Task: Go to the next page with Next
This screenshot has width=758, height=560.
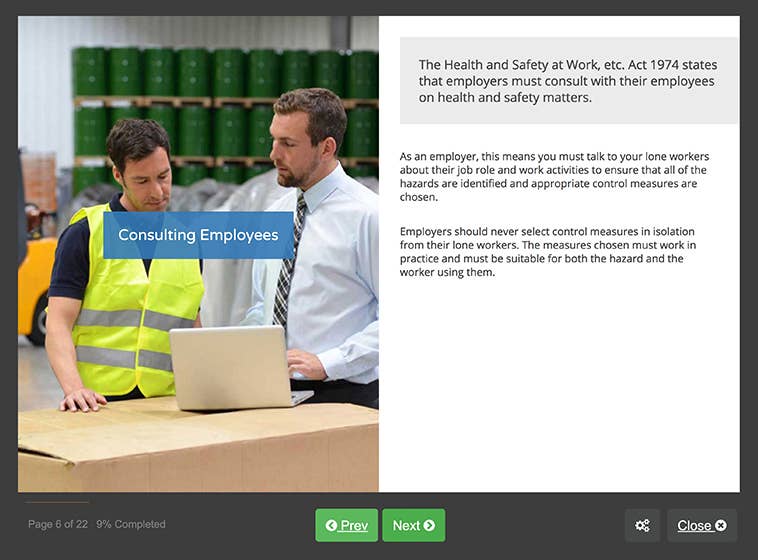Action: pyautogui.click(x=413, y=525)
